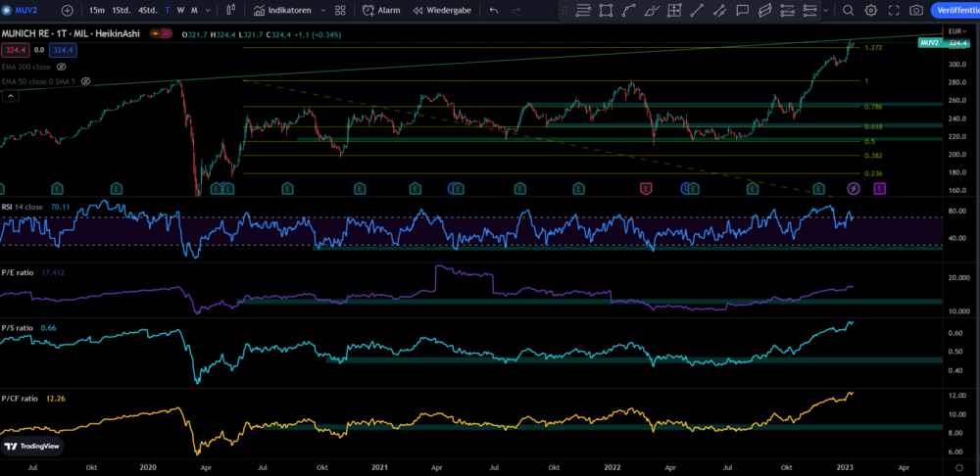Expand the timeframe interval dropdown arrow
The height and width of the screenshot is (476, 980).
(208, 11)
